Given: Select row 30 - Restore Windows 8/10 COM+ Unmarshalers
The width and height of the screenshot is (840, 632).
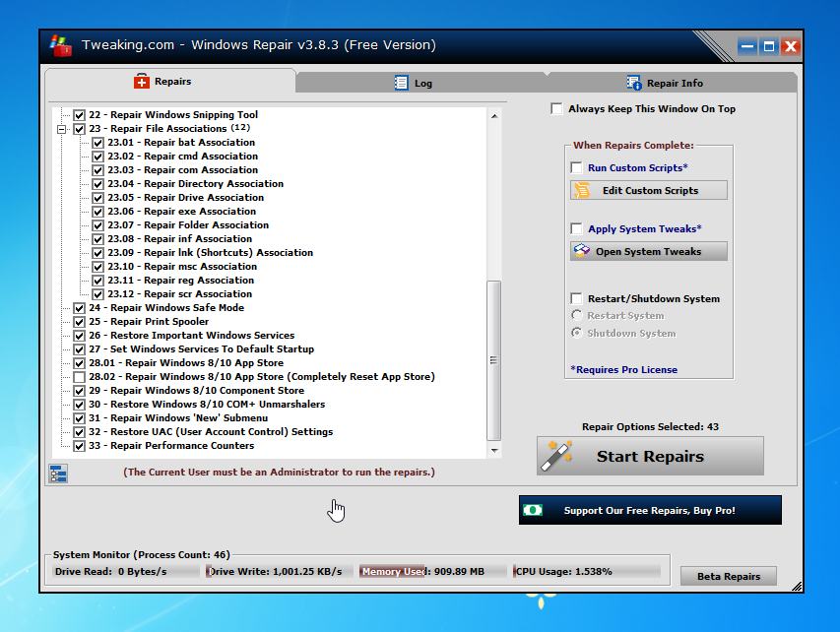Looking at the screenshot, I should 207,405.
